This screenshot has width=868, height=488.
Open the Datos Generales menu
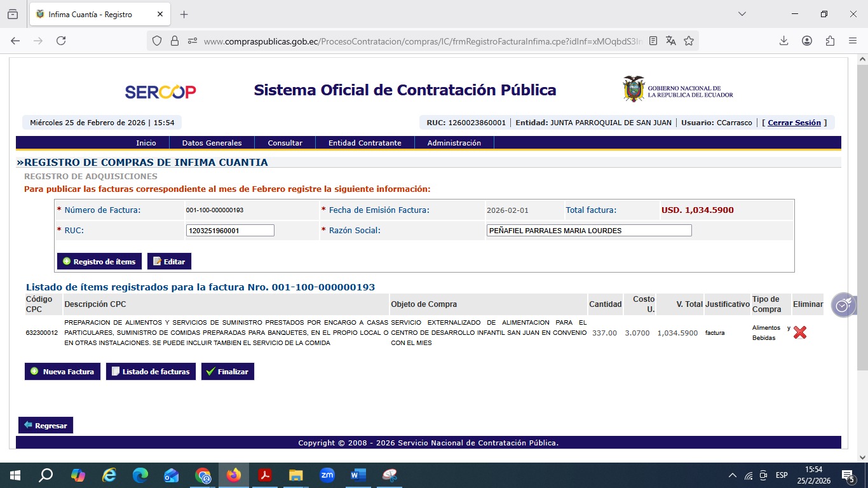(x=212, y=143)
